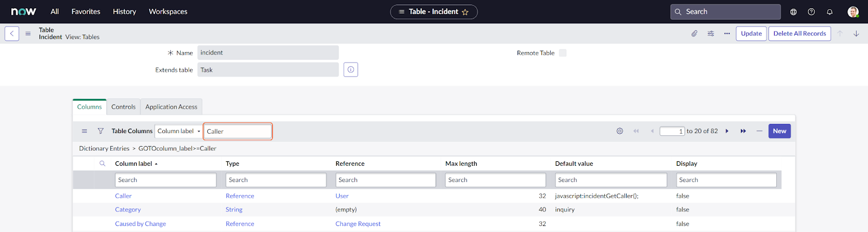Go to next page of columns
The image size is (868, 232).
tap(727, 131)
